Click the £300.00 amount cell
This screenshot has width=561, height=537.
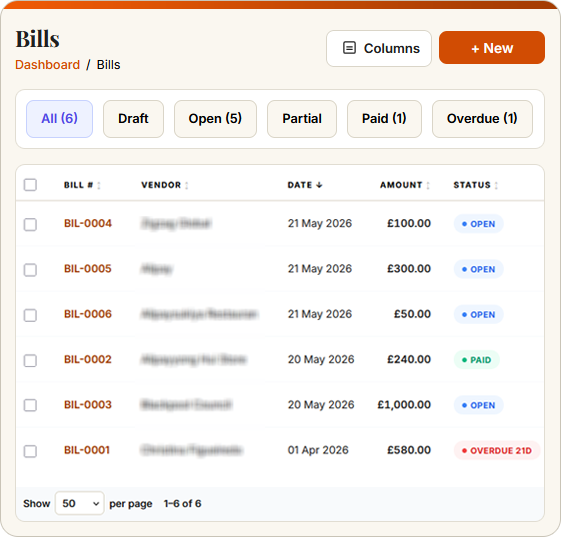(409, 269)
